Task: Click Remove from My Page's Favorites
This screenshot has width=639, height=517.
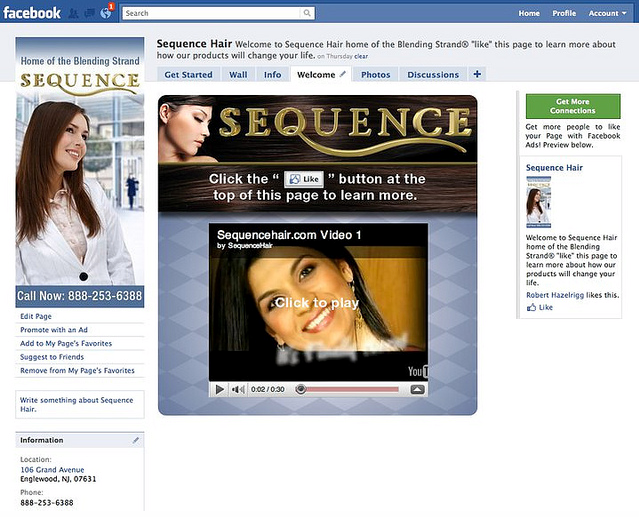Action: pyautogui.click(x=77, y=370)
